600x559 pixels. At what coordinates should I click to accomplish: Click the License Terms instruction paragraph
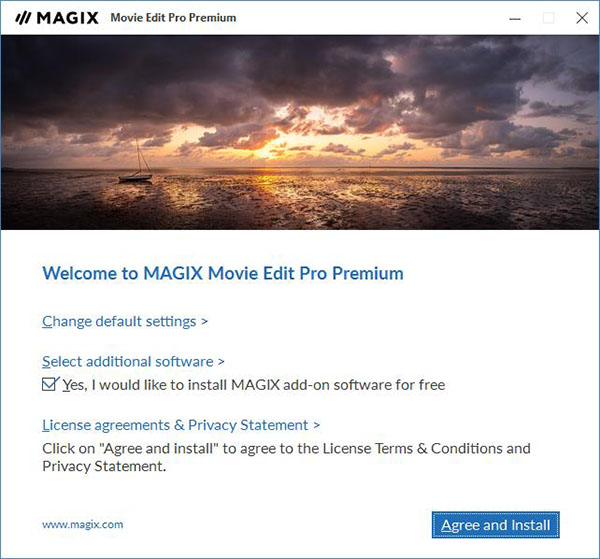286,457
